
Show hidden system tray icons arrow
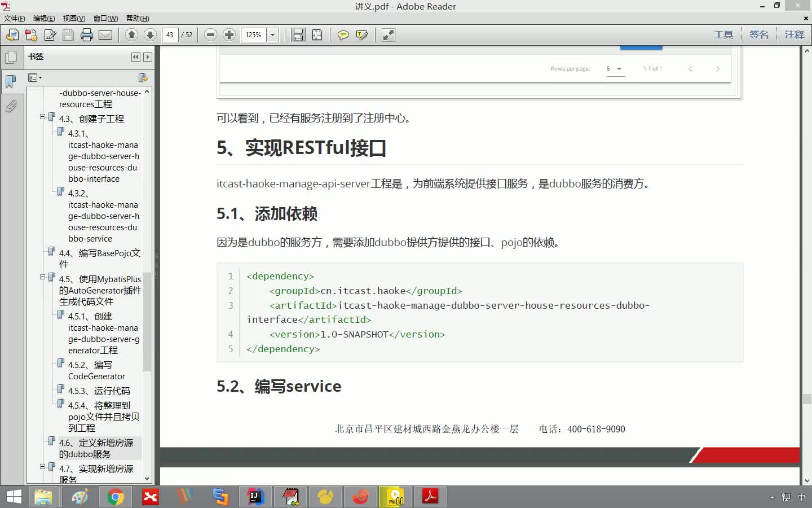tap(772, 497)
